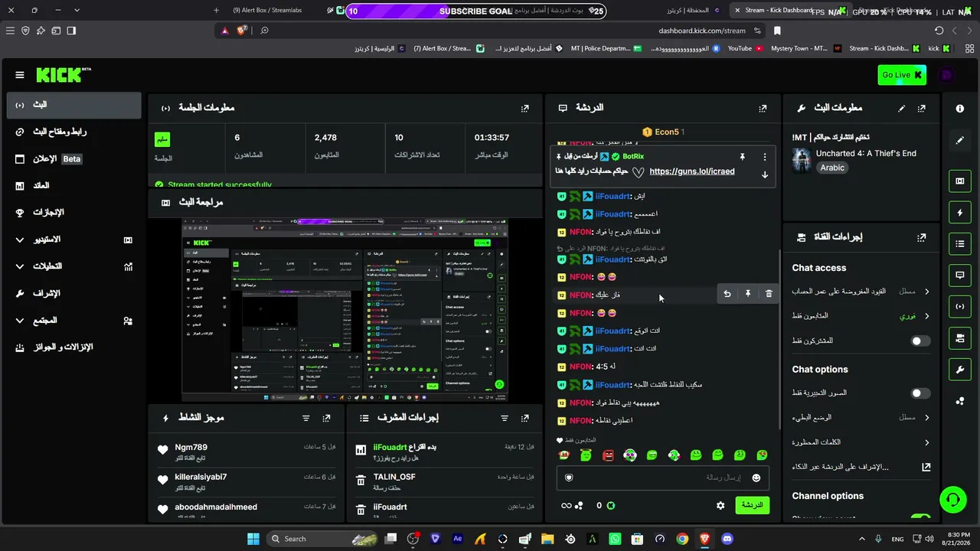The width and height of the screenshot is (980, 551).
Task: Click the Arabic language tag
Action: click(x=832, y=168)
